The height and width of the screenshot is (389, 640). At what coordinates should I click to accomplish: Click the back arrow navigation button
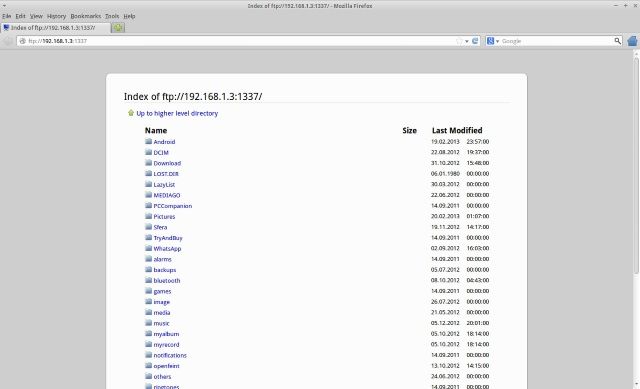[x=8, y=41]
